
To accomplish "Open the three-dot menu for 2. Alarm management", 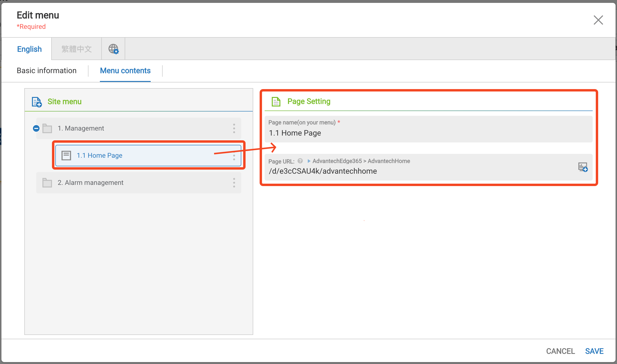I will 234,183.
